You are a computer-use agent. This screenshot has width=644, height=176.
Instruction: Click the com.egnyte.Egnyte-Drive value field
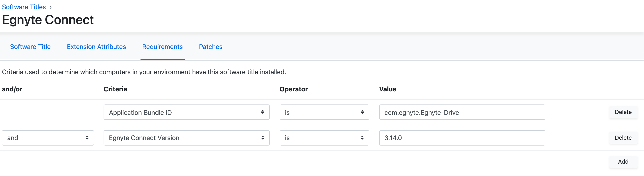tap(462, 112)
